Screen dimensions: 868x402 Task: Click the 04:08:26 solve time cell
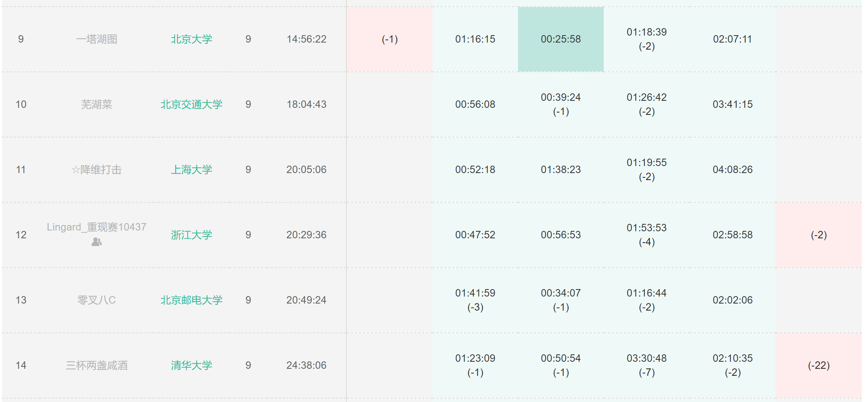(x=732, y=170)
